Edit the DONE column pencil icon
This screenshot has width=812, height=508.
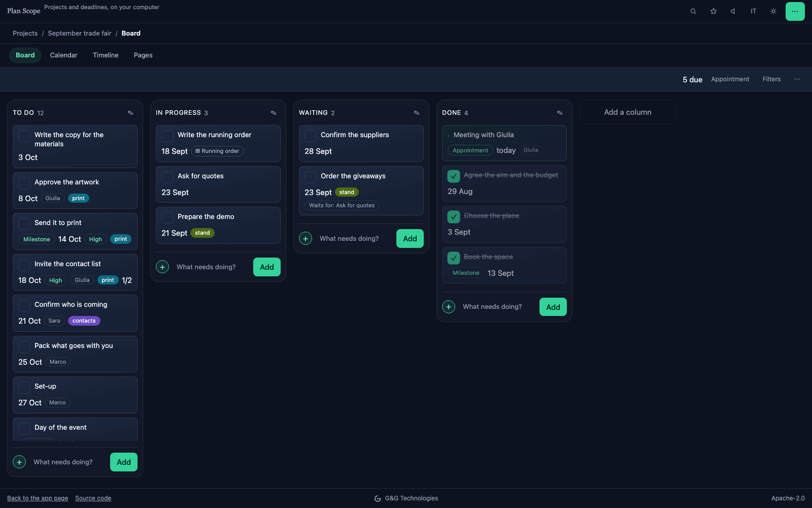(x=560, y=113)
